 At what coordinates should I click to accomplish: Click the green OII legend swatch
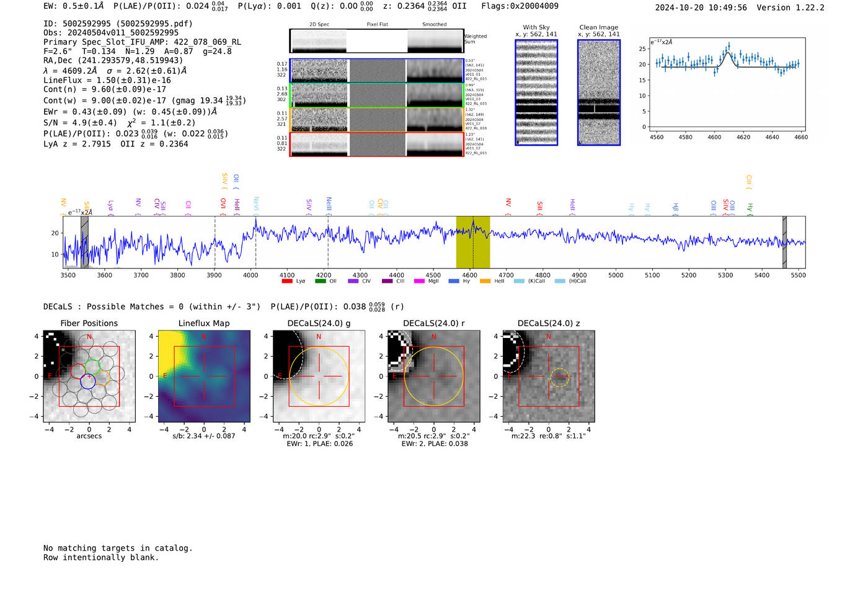point(320,281)
